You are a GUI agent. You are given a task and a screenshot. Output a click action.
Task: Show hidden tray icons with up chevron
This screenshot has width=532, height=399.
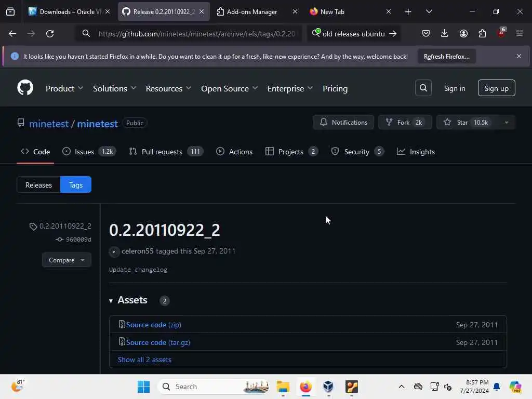[x=402, y=387]
